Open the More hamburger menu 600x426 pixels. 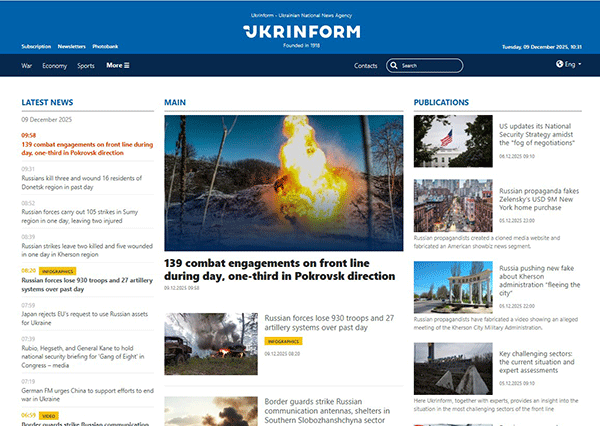[x=118, y=65]
